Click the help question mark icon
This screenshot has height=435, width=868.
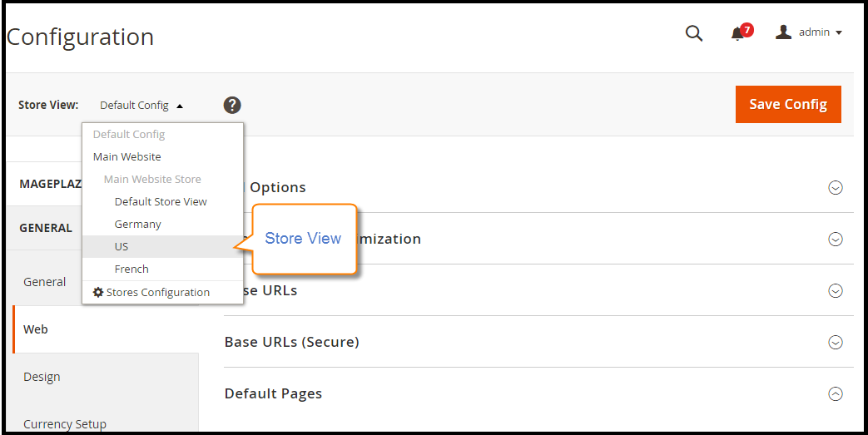click(x=232, y=105)
